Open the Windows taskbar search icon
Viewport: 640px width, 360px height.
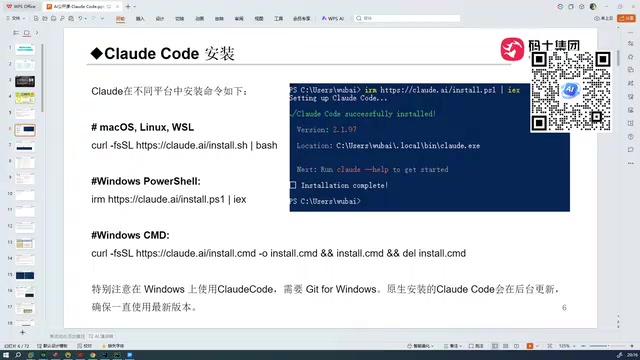pos(18,355)
